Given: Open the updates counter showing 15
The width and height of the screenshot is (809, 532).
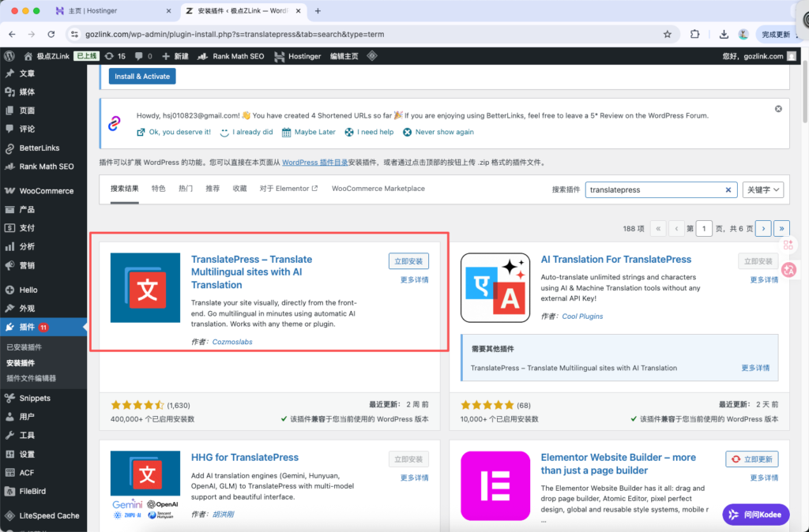Looking at the screenshot, I should click(115, 56).
